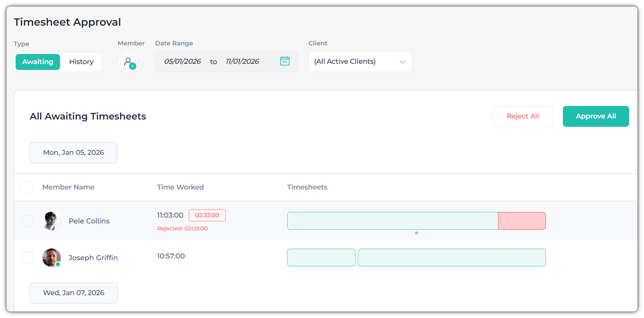Image resolution: width=644 pixels, height=318 pixels.
Task: Check the Pele Collins row checkbox
Action: pyautogui.click(x=28, y=221)
